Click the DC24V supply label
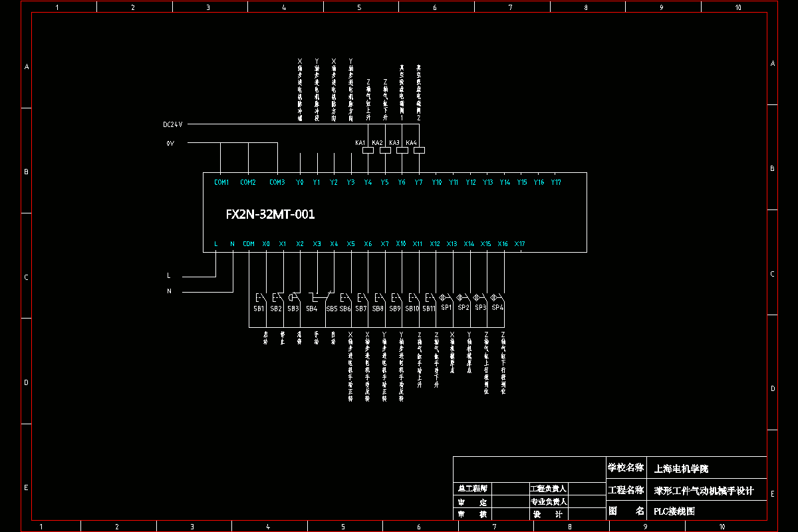The width and height of the screenshot is (798, 532). (172, 124)
